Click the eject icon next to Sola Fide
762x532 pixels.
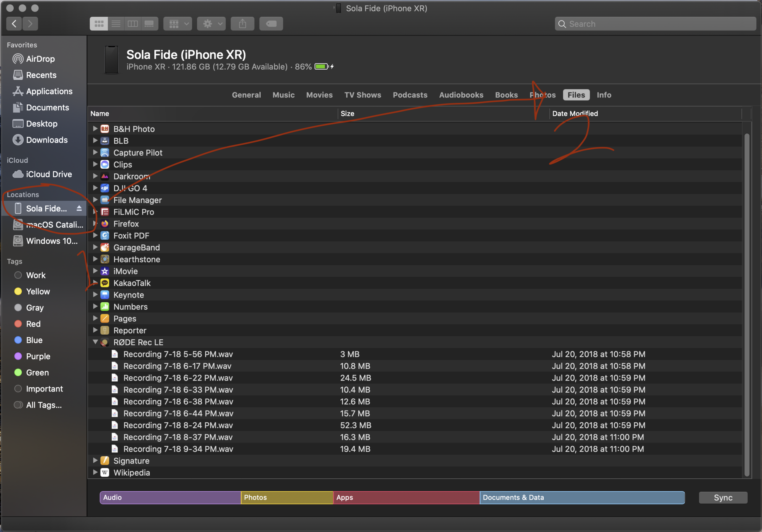[x=79, y=208]
